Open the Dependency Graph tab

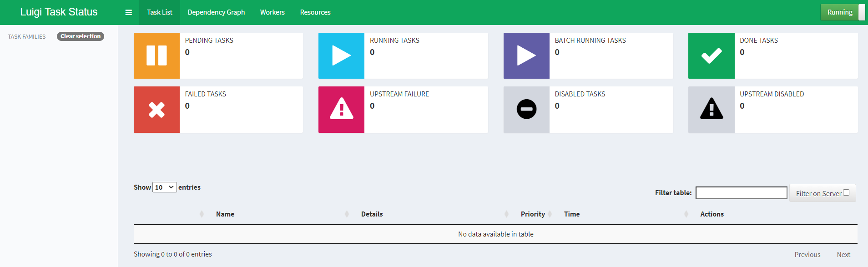[x=216, y=12]
